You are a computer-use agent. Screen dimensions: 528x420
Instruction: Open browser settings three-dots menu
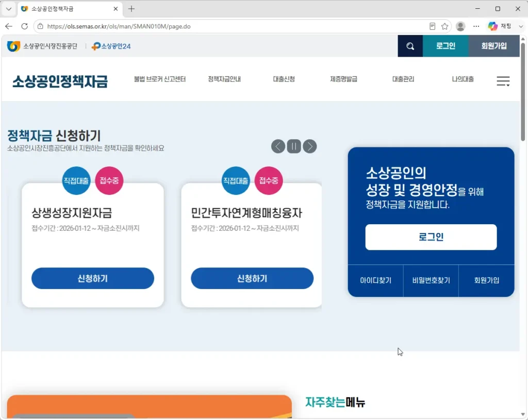tap(476, 26)
